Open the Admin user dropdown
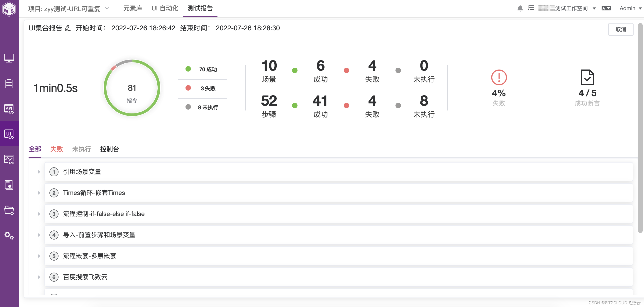644x307 pixels. pyautogui.click(x=630, y=8)
